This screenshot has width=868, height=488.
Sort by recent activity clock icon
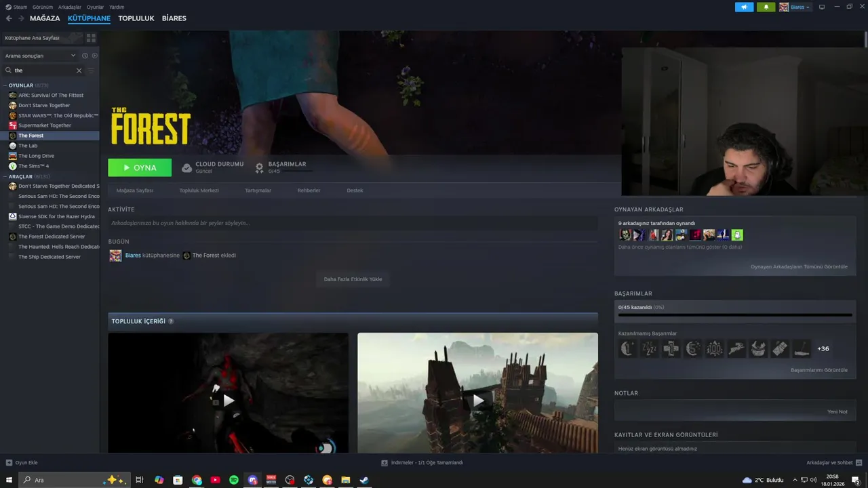coord(85,56)
